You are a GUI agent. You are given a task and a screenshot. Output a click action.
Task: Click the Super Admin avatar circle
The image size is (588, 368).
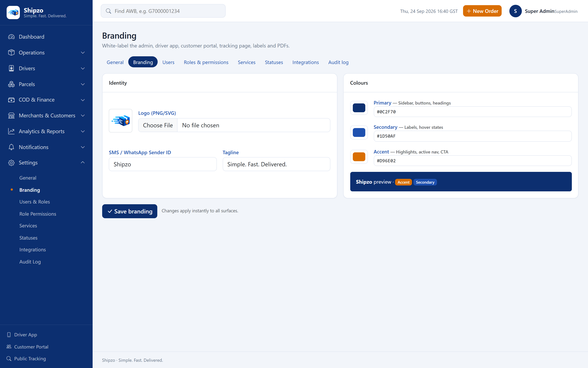tap(515, 11)
